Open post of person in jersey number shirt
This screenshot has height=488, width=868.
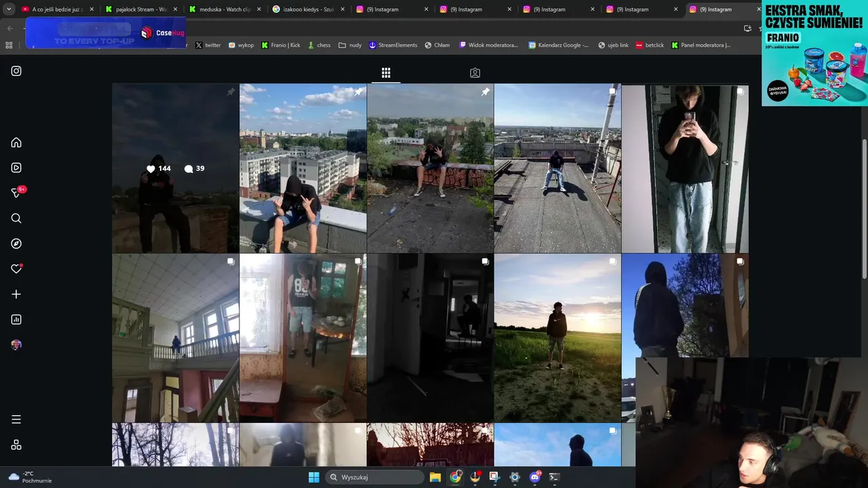(x=303, y=338)
